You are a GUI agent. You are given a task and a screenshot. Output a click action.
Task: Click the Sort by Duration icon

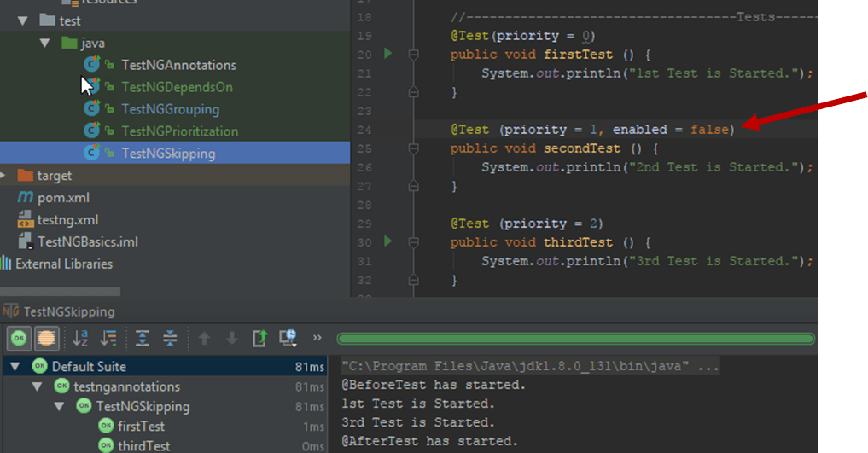click(108, 339)
